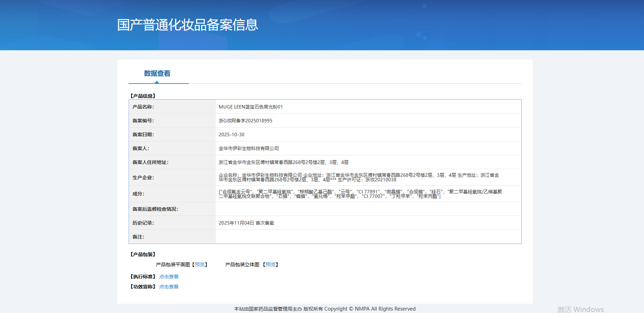The height and width of the screenshot is (313, 644).
Task: Click the 【产品信息】 section heading
Action: (x=143, y=96)
